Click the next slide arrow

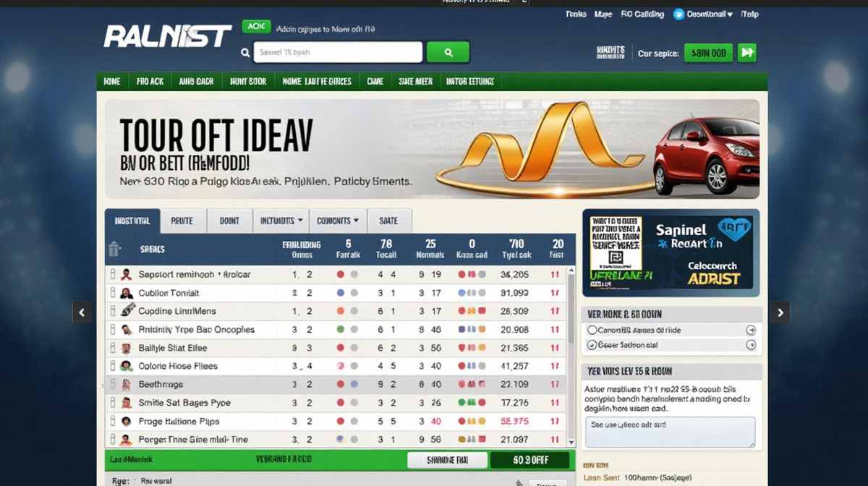tap(780, 312)
